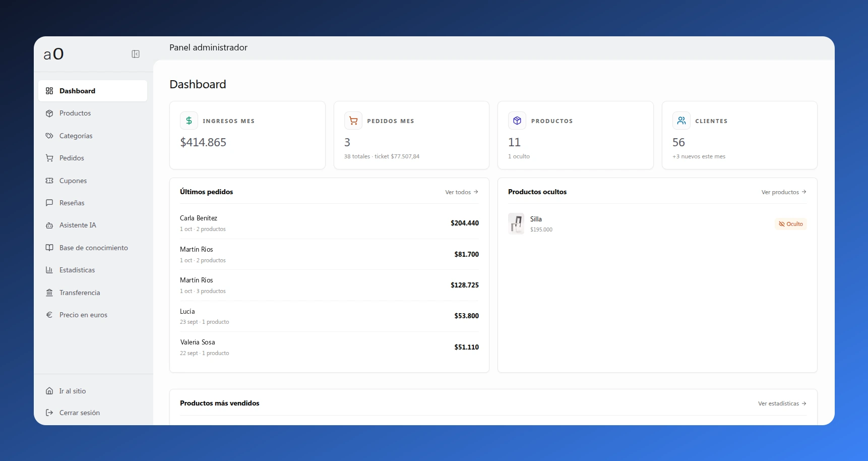The width and height of the screenshot is (868, 461).
Task: Open Martín Ríos order of $81.700
Action: [x=329, y=254]
